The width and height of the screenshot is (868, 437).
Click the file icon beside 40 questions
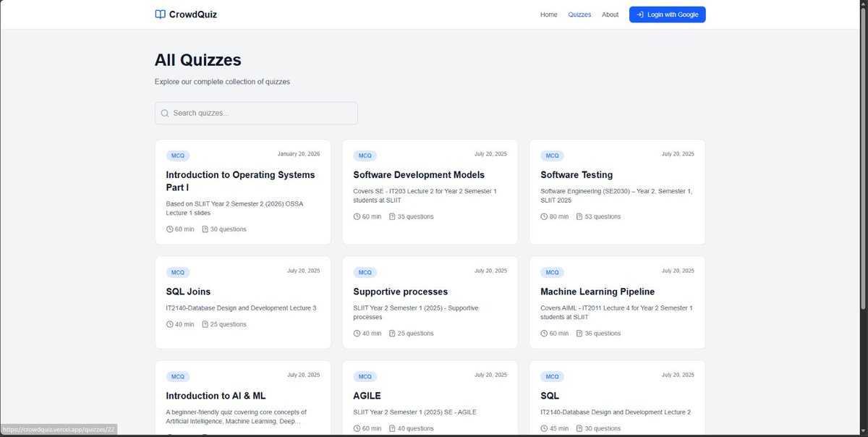[392, 428]
